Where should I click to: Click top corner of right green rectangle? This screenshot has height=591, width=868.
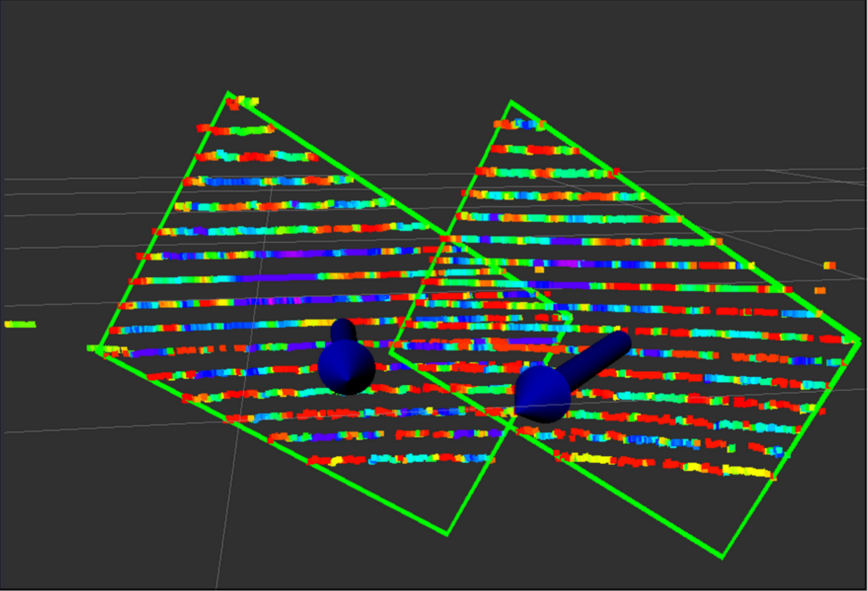511,102
